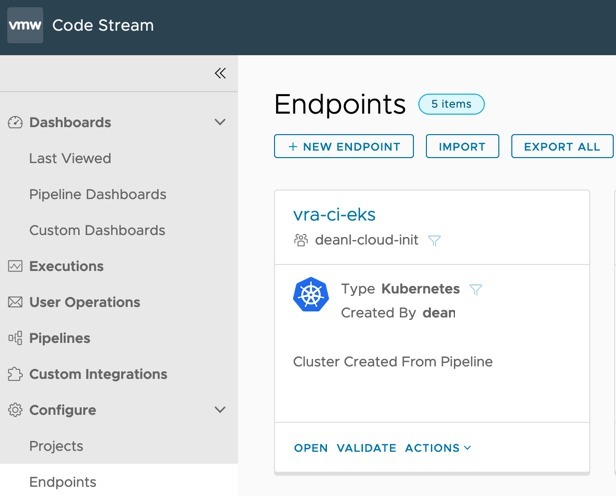Click 'Cluster Created From Pipeline' description
This screenshot has width=616, height=496.
point(393,362)
